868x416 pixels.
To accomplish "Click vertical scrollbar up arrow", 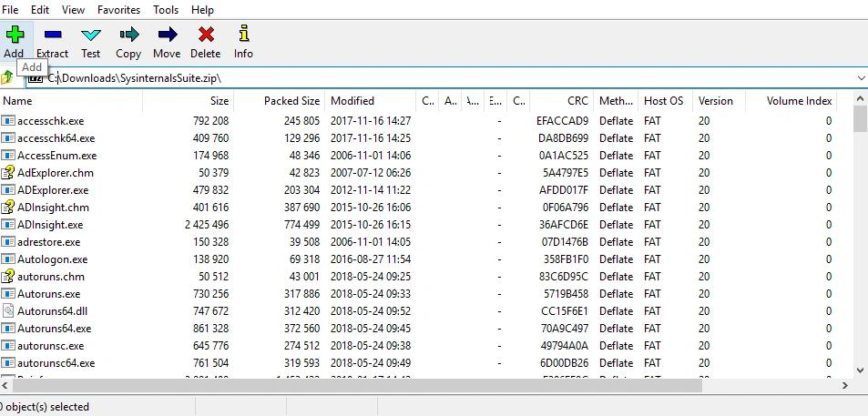I will [860, 98].
